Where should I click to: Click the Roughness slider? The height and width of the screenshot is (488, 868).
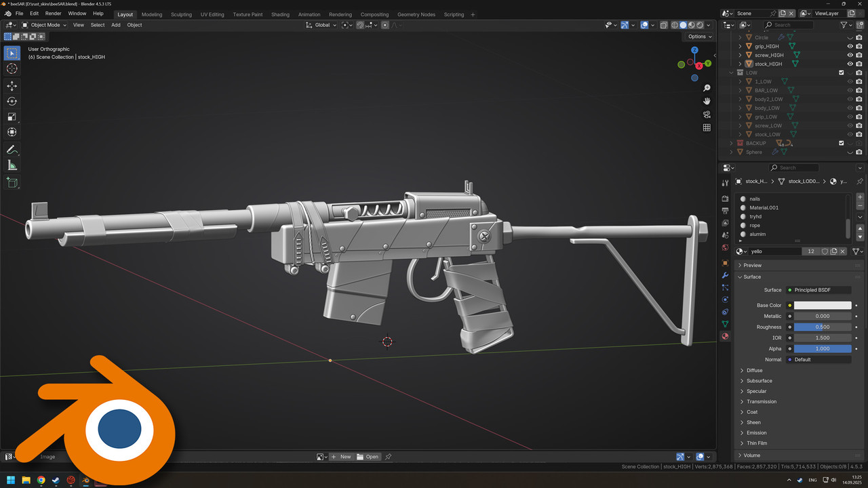(x=823, y=327)
